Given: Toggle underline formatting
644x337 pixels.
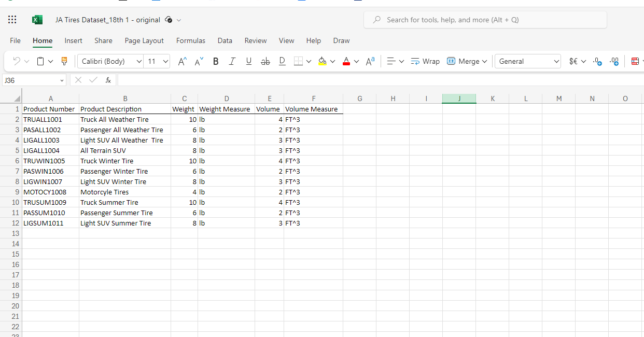Looking at the screenshot, I should [x=249, y=61].
